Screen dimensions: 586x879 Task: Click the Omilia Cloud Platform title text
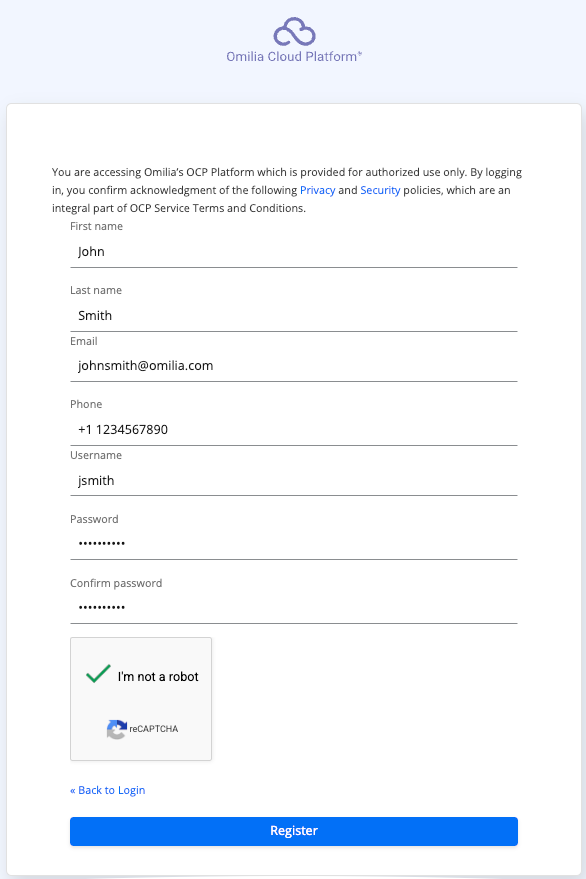(x=294, y=57)
